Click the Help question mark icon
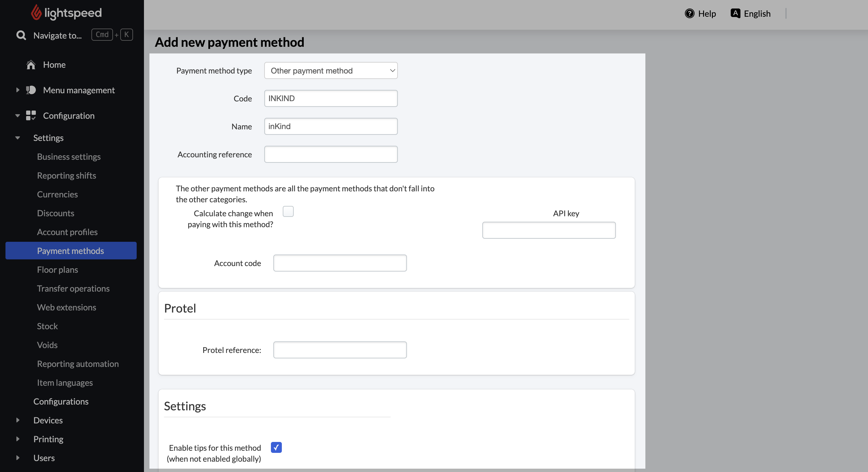 pos(689,13)
